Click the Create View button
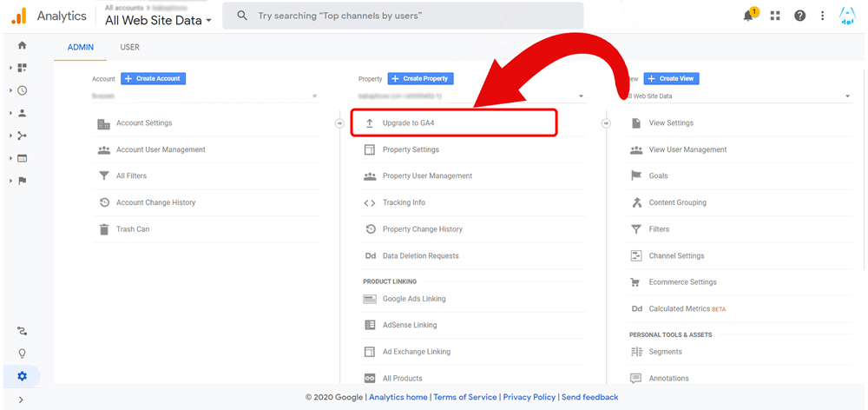868x410 pixels. [x=672, y=79]
